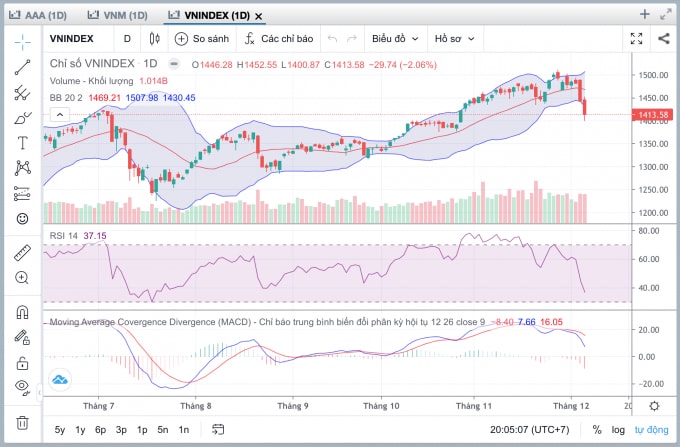Toggle magnet mode

coord(23,312)
